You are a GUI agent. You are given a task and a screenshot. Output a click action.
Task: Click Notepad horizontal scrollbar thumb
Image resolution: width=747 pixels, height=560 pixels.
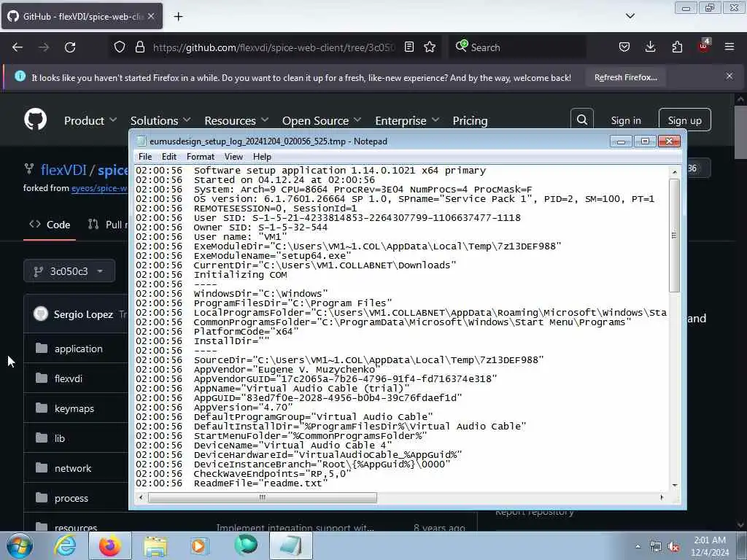pos(263,497)
